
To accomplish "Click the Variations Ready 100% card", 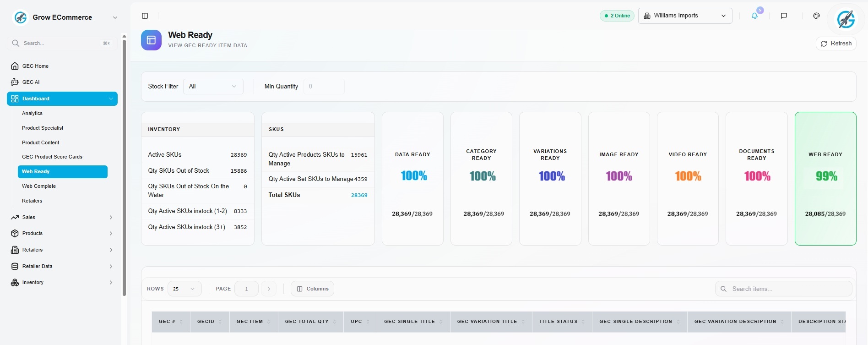I will coord(550,179).
